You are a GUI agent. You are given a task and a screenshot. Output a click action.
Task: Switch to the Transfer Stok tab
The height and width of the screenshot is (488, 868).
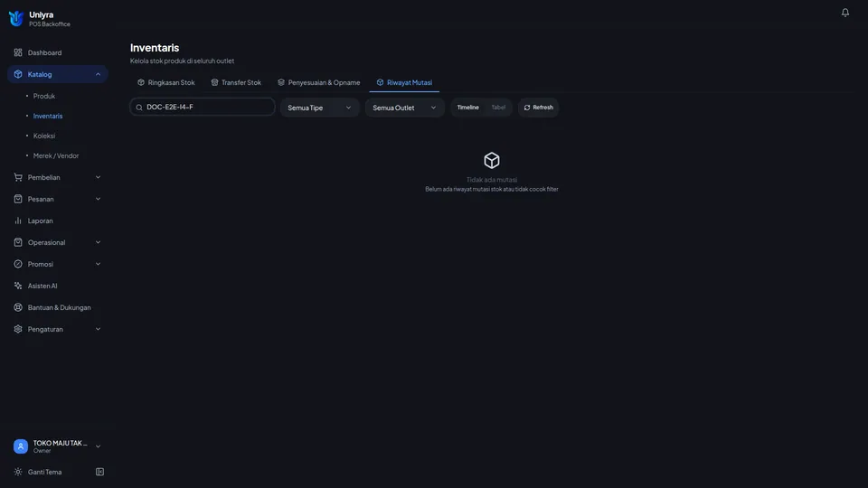click(236, 82)
